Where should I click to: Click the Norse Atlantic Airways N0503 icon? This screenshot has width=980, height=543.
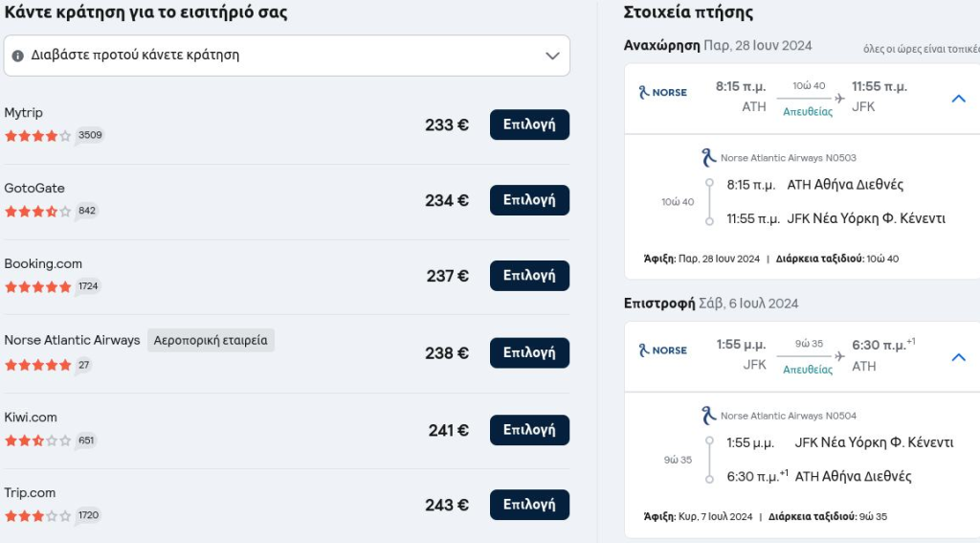tap(708, 158)
